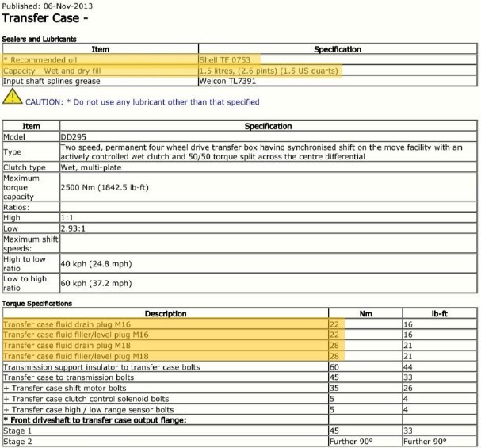Click the 'Weicon TL7391' value

click(x=227, y=82)
